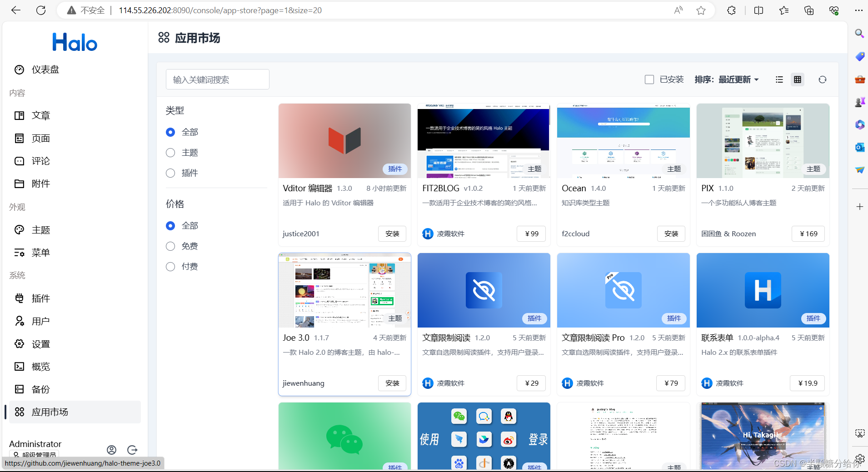Open the 文章 posts section
This screenshot has width=868, height=472.
[40, 115]
